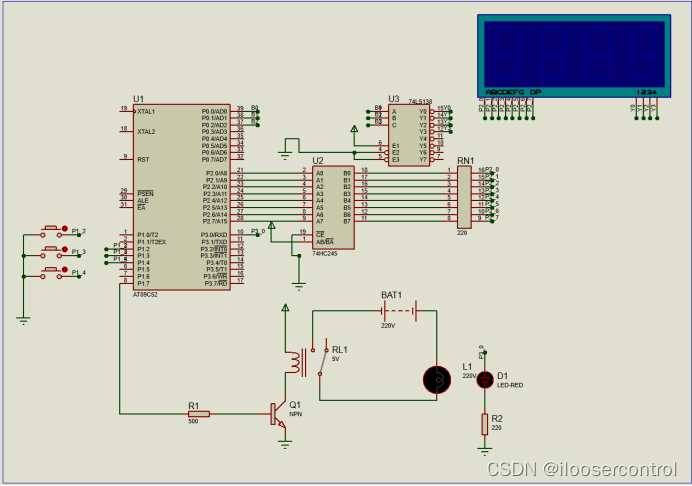Select resistor R2 below the LED
This screenshot has height=486, width=692.
coord(485,424)
